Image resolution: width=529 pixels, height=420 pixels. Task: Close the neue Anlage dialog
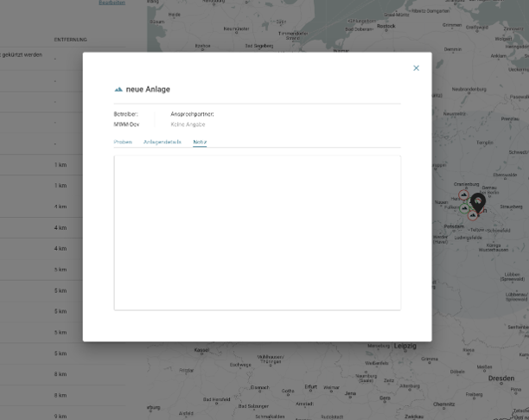(x=416, y=68)
